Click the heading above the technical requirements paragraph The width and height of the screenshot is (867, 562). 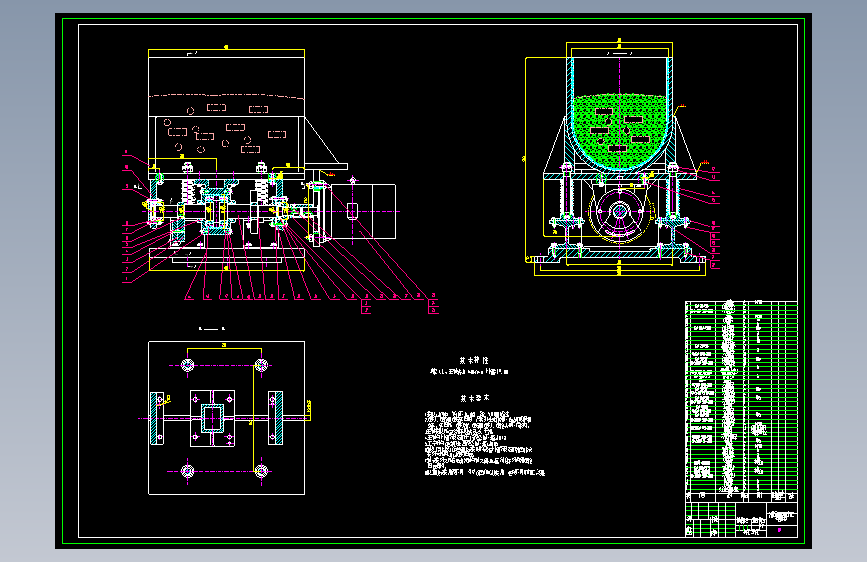(474, 398)
